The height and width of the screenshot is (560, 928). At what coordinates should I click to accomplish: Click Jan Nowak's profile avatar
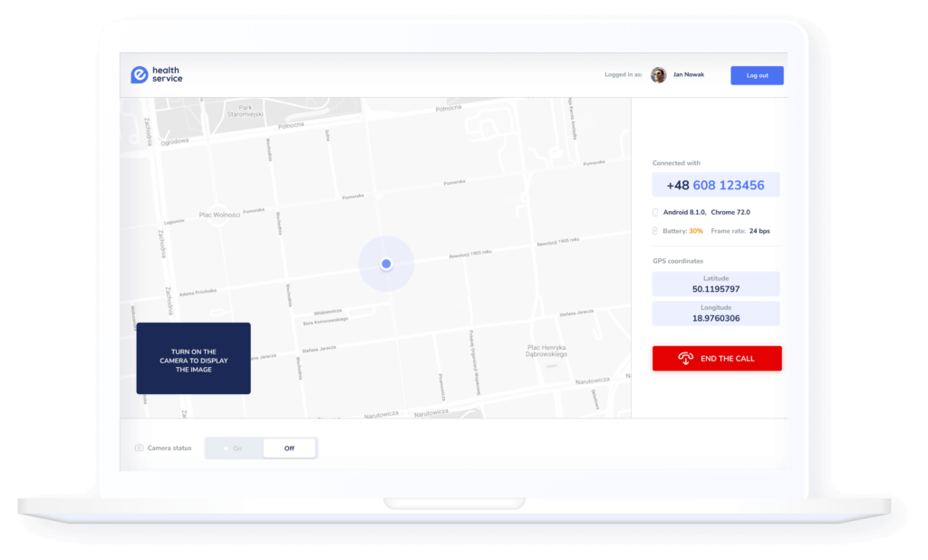tap(658, 74)
